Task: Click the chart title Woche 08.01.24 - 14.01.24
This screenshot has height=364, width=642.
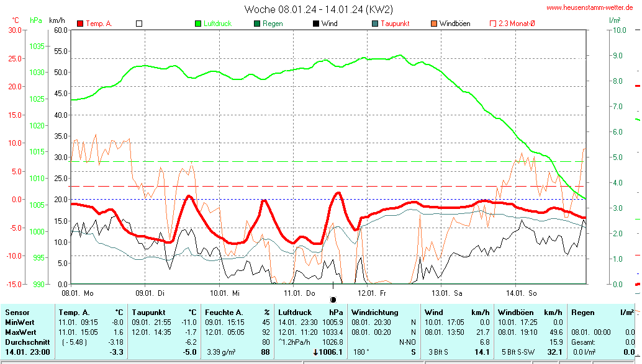Action: tap(318, 9)
